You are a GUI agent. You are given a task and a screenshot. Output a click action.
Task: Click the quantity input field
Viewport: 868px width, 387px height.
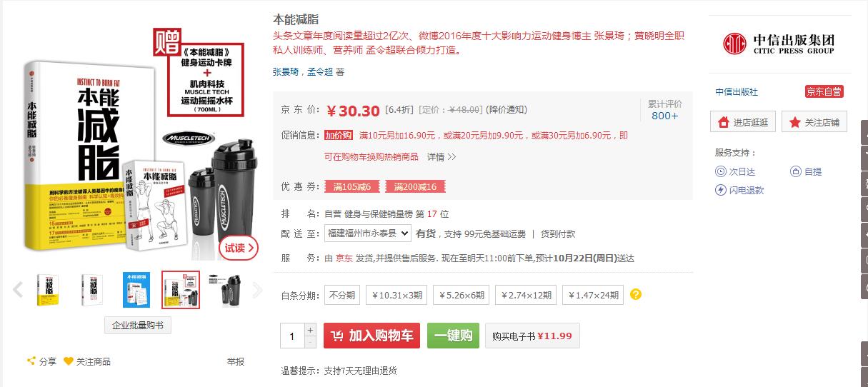tap(293, 336)
